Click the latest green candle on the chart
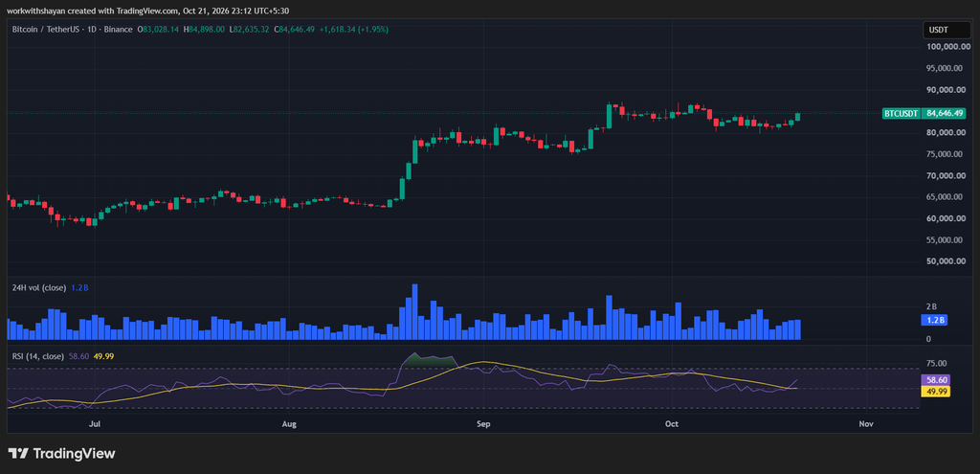Screen dimensions: 980x474 point(797,116)
